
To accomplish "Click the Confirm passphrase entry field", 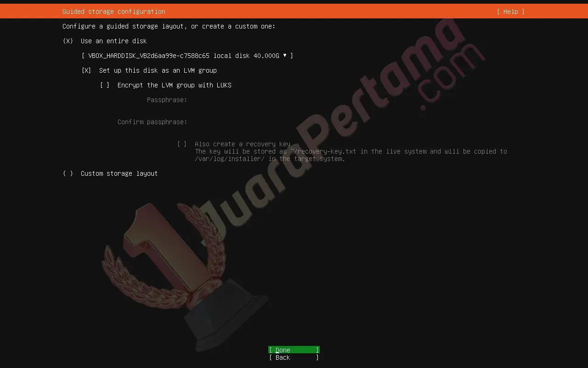I will coord(230,122).
